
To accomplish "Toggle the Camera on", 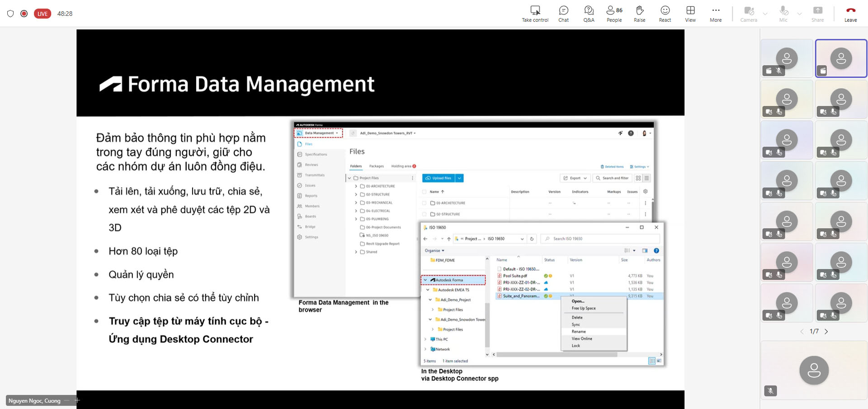I will tap(749, 14).
